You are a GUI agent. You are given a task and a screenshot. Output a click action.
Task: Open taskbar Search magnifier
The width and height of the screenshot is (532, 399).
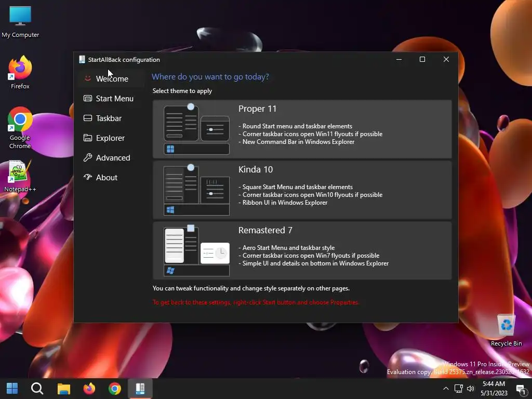coord(37,388)
